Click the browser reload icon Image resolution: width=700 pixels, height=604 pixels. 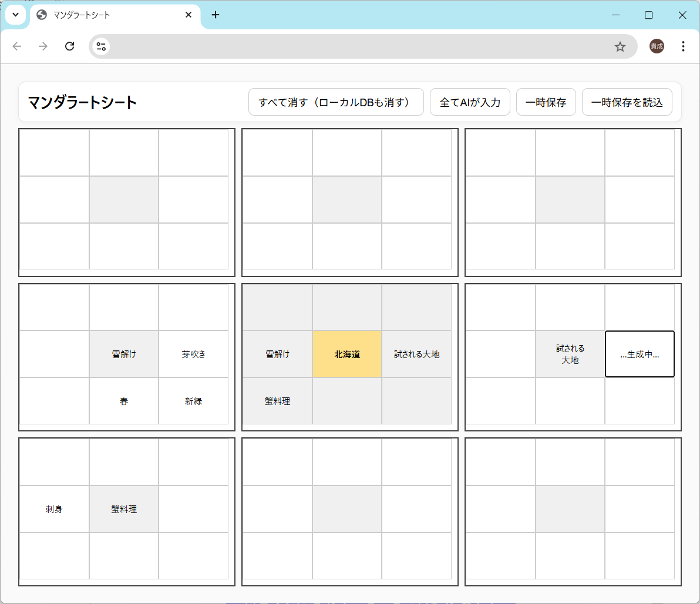tap(69, 46)
